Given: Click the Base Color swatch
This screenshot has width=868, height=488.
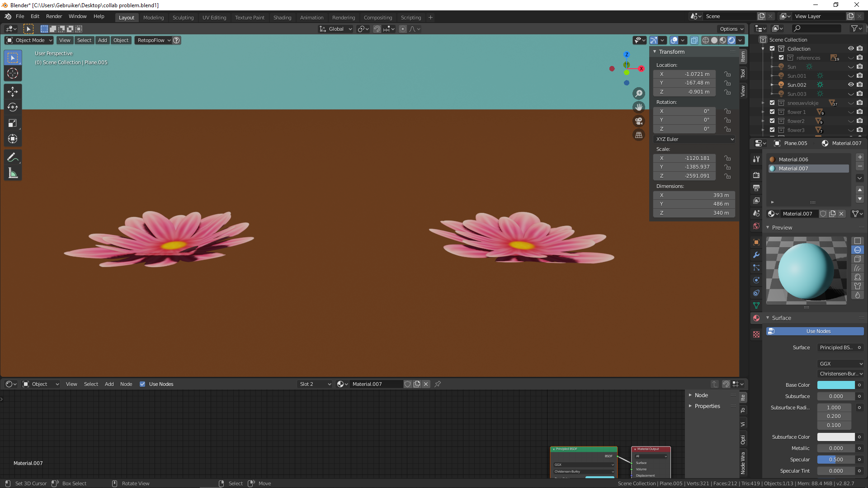Looking at the screenshot, I should click(835, 385).
